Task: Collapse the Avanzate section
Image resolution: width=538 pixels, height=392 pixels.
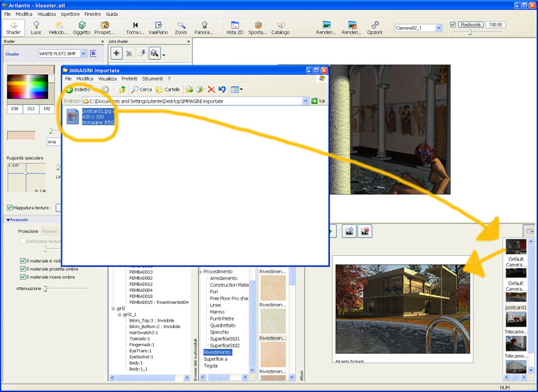Action: pos(8,220)
